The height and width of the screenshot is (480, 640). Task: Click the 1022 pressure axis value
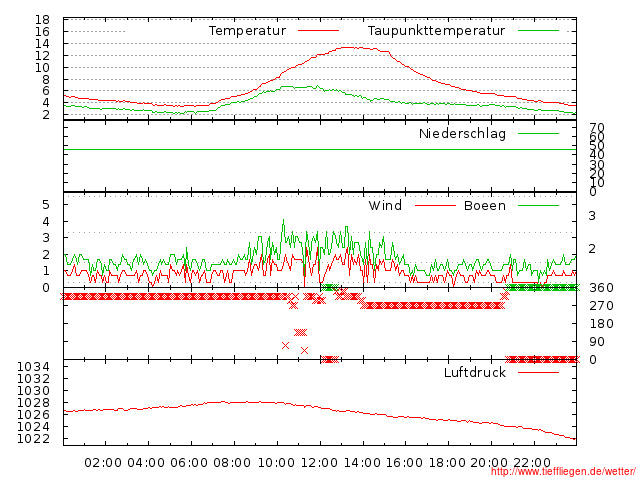click(x=33, y=439)
